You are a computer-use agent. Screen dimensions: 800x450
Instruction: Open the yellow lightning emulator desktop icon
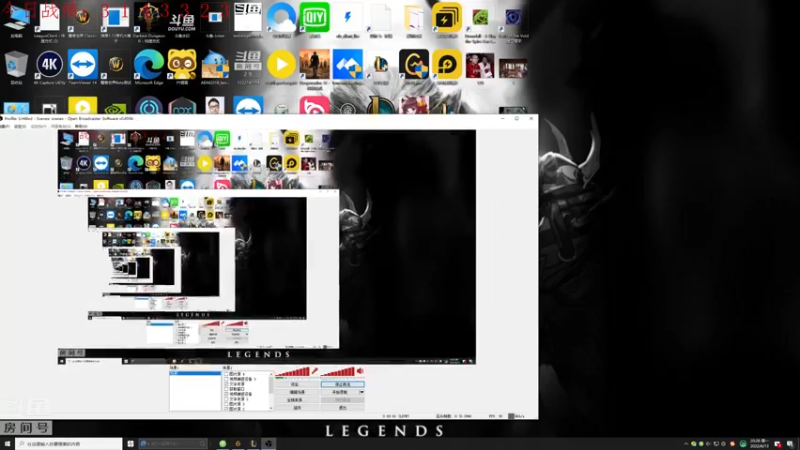coord(447,19)
